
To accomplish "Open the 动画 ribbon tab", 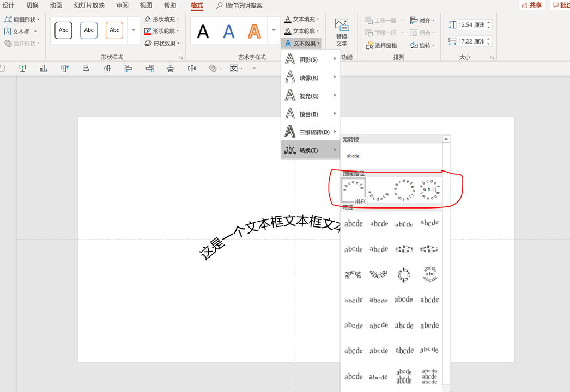I will tap(56, 5).
